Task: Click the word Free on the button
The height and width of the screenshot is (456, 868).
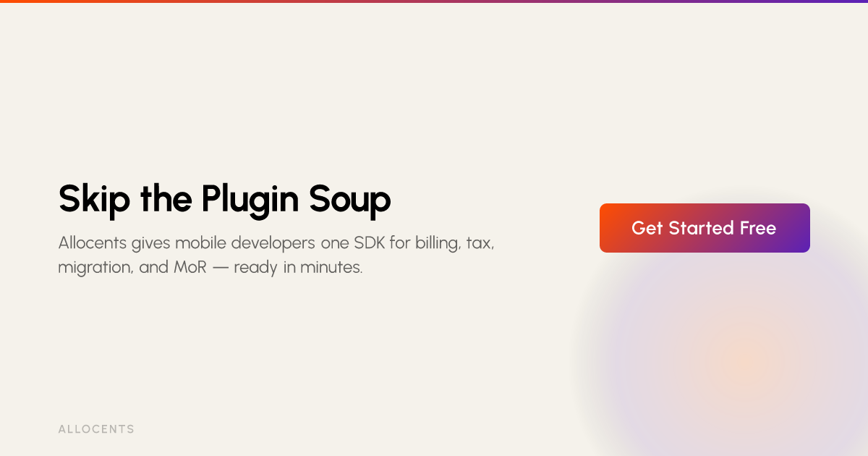Action: coord(758,228)
